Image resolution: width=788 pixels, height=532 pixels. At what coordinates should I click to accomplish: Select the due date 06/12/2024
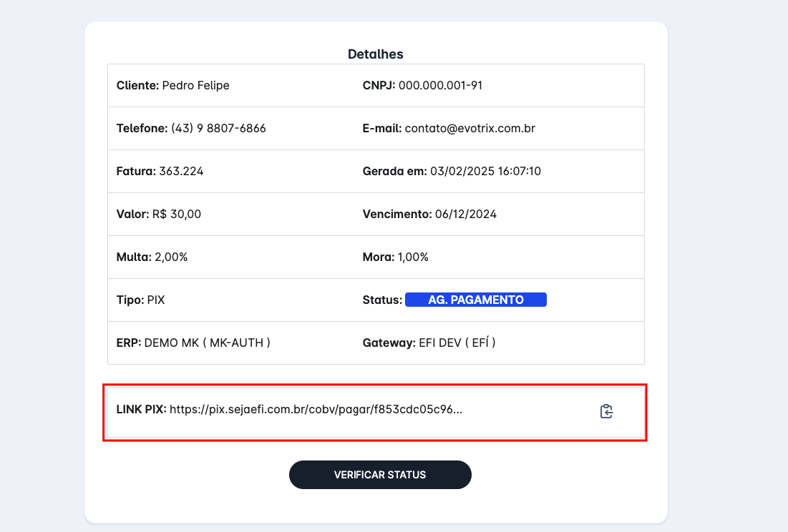[x=465, y=215]
